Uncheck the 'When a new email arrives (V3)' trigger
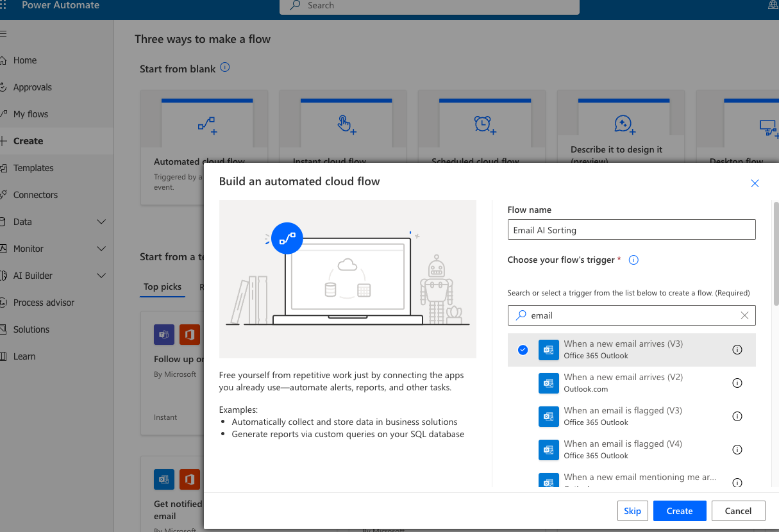Image resolution: width=779 pixels, height=532 pixels. 523,350
